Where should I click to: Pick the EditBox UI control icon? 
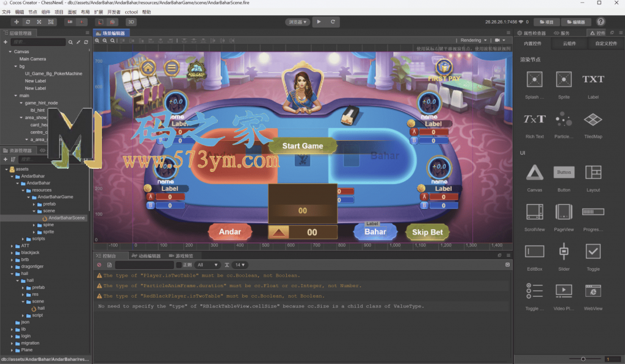coord(535,251)
